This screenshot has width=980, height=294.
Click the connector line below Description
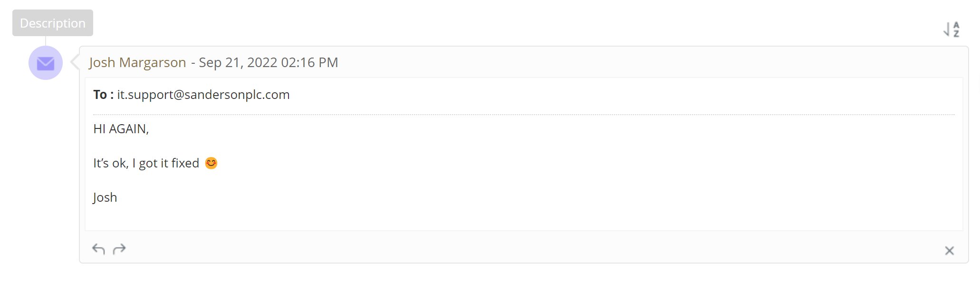[x=46, y=41]
